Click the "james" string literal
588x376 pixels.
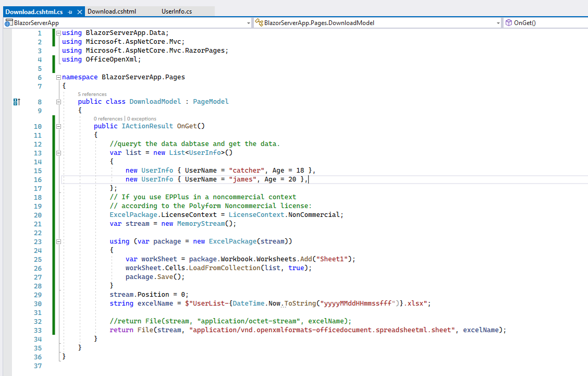(x=242, y=179)
